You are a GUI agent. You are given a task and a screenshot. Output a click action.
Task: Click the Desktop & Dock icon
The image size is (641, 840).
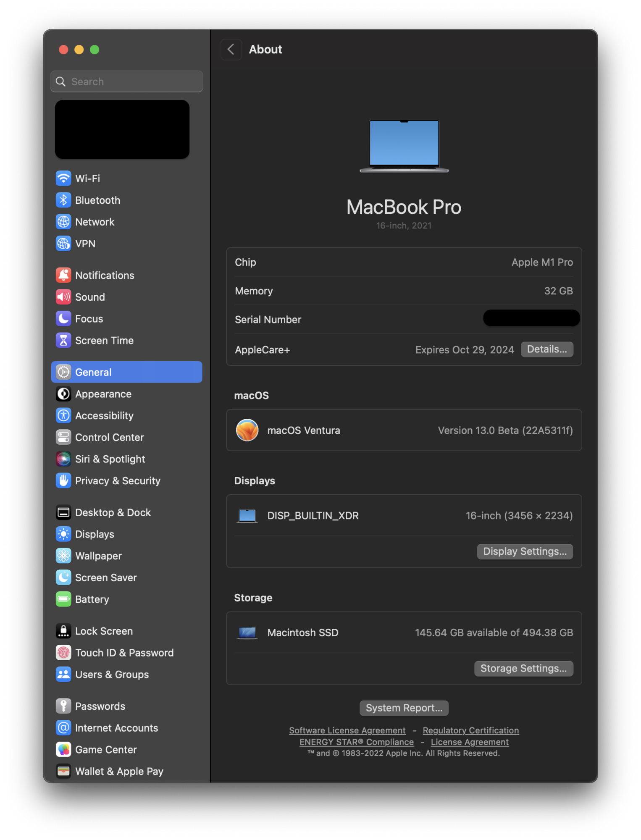[x=63, y=512]
